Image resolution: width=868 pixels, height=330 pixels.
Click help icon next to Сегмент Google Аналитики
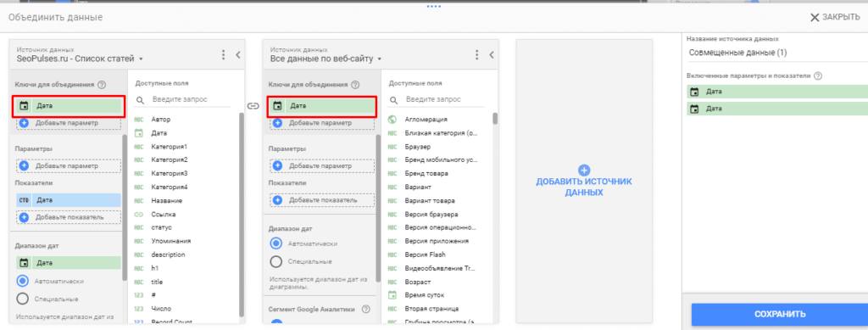[365, 309]
